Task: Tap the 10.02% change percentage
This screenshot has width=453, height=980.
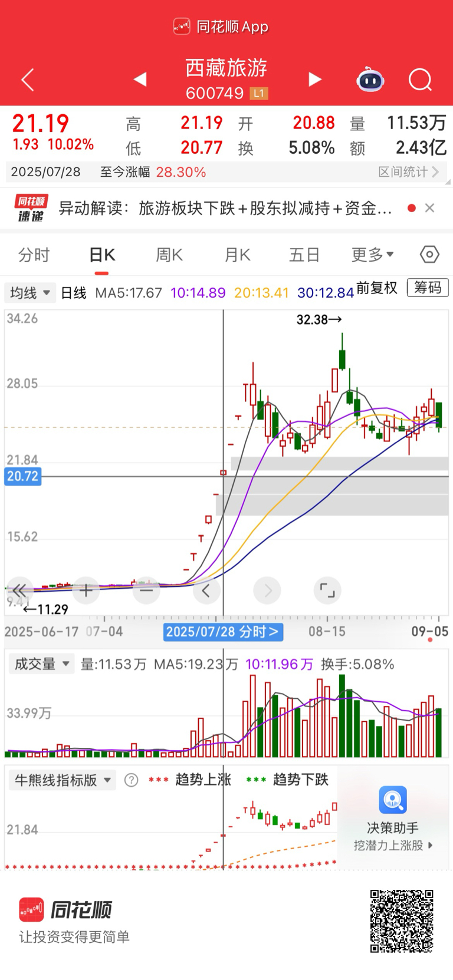Action: point(71,144)
